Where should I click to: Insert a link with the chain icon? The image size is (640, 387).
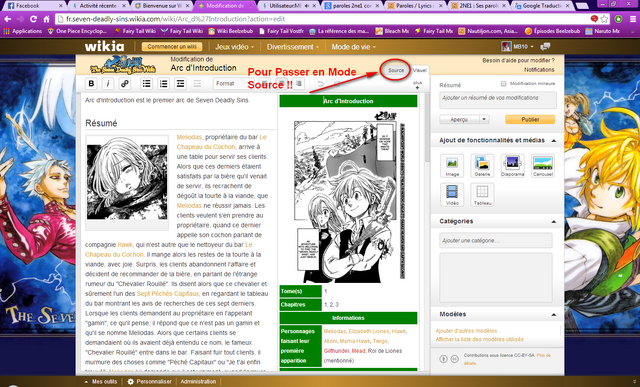124,84
